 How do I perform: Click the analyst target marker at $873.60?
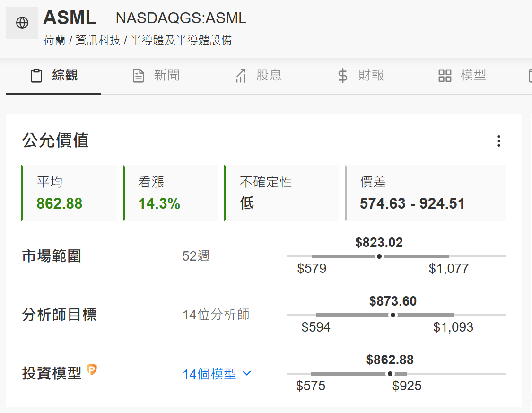[x=393, y=315]
